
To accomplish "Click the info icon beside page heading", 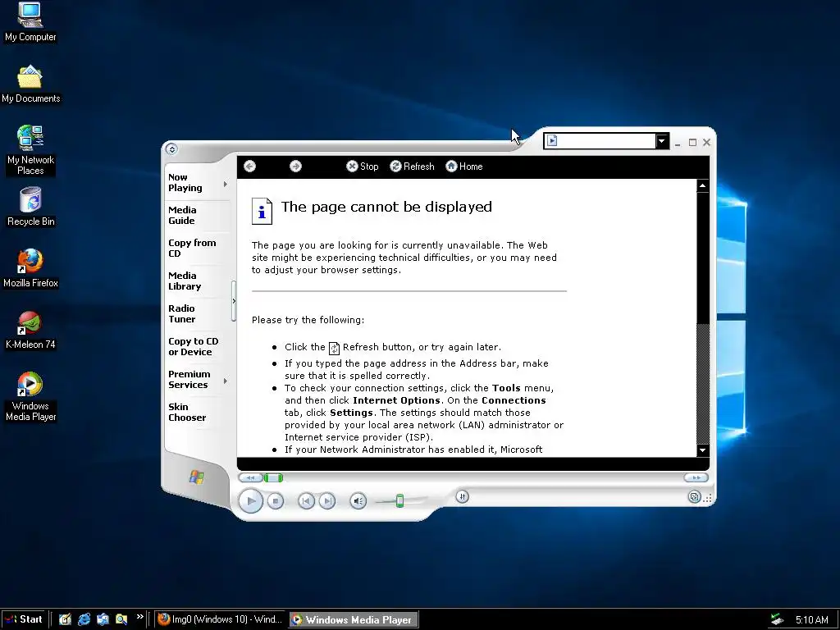I will tap(262, 211).
